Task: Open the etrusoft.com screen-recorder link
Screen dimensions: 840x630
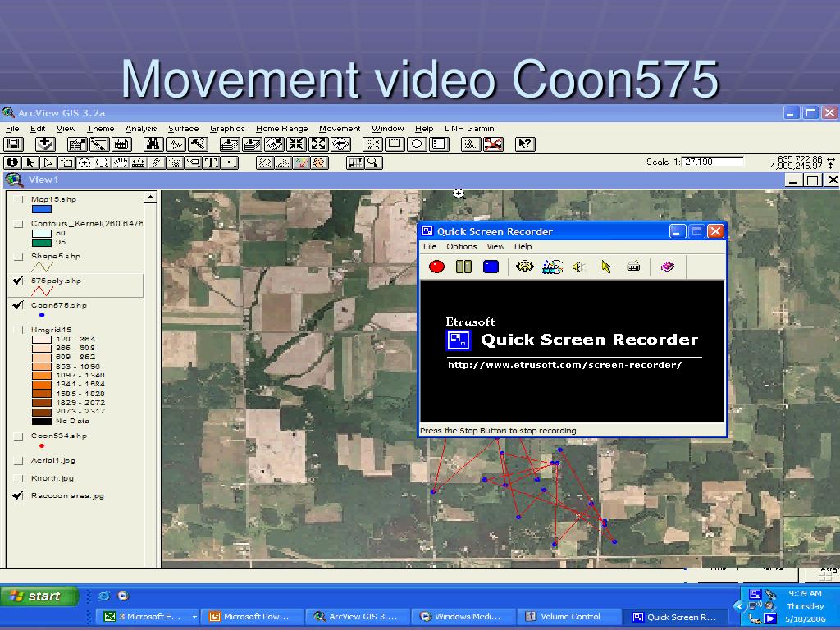Action: point(564,365)
